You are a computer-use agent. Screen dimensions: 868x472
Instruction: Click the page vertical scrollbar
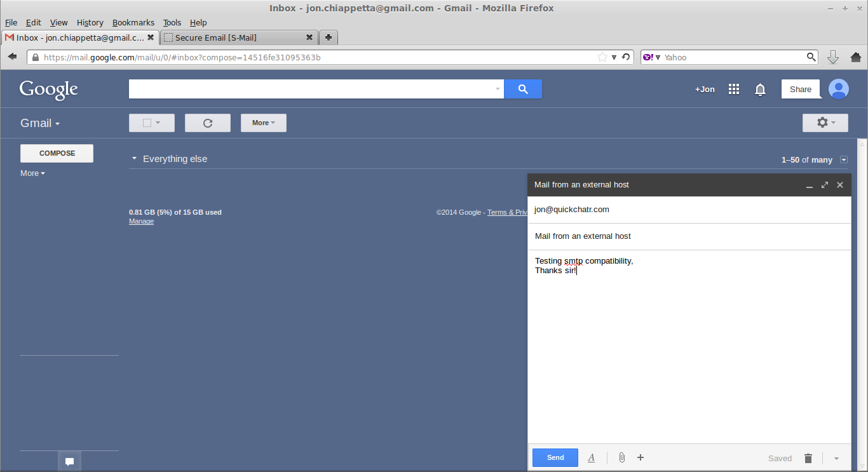[862, 304]
